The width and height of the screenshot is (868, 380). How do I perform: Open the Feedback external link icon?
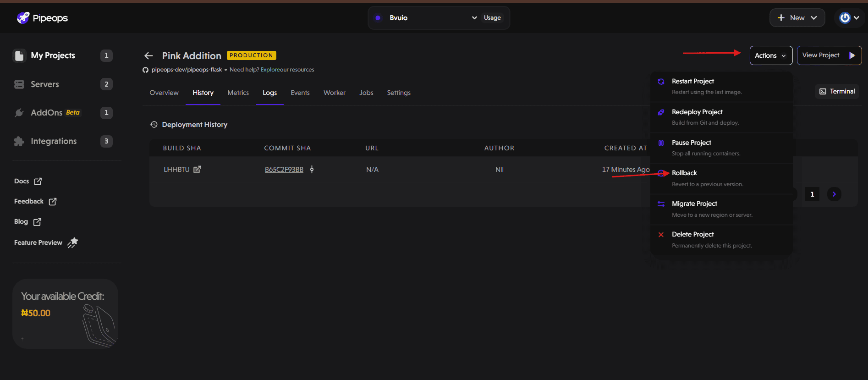53,202
